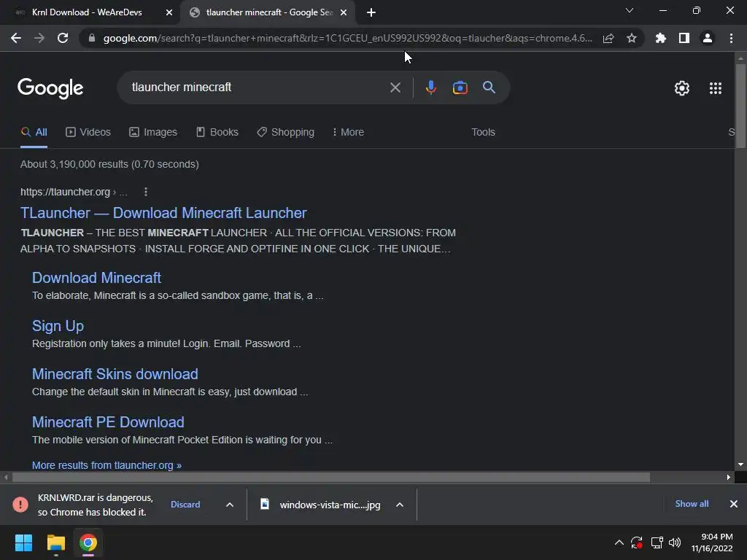This screenshot has height=560, width=747.
Task: Open the Google apps grid
Action: pyautogui.click(x=715, y=88)
